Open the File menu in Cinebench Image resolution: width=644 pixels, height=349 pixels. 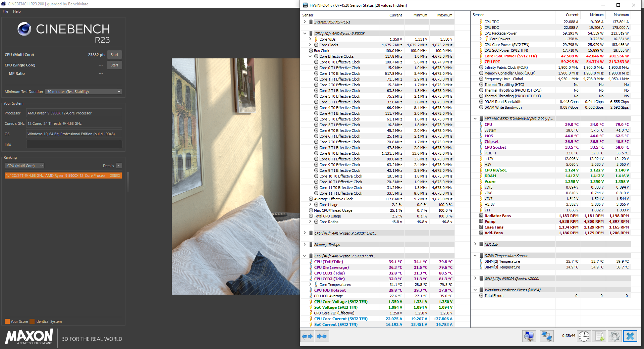click(6, 11)
